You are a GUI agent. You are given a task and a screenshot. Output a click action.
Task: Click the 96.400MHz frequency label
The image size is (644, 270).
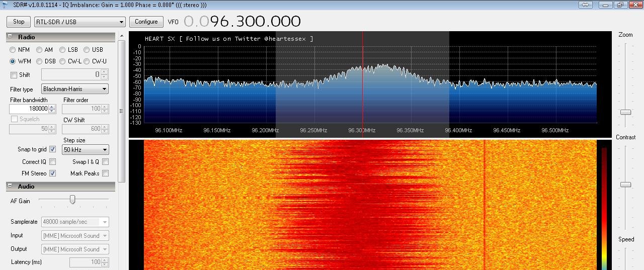click(x=458, y=130)
